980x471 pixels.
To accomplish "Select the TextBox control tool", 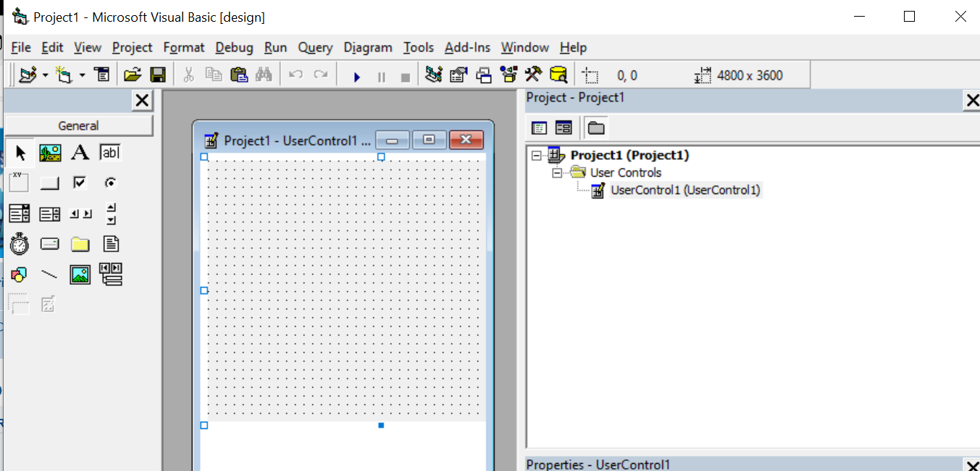I will tap(110, 153).
